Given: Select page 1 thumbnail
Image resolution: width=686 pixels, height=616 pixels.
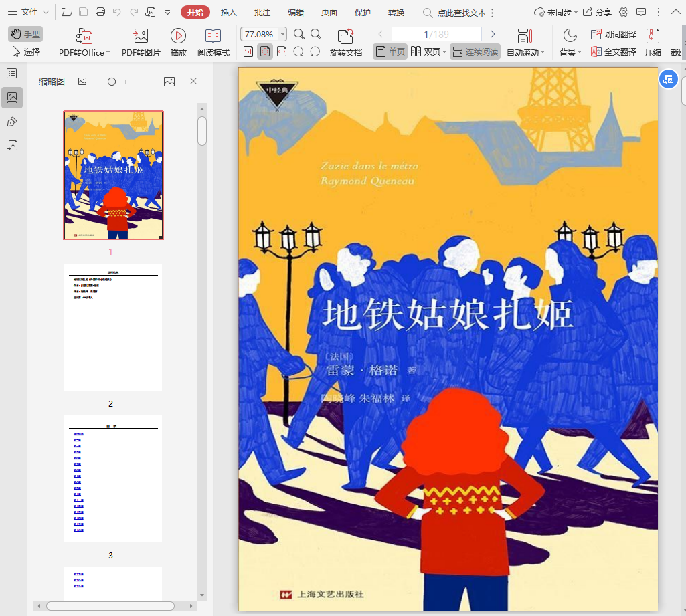Looking at the screenshot, I should pos(113,175).
